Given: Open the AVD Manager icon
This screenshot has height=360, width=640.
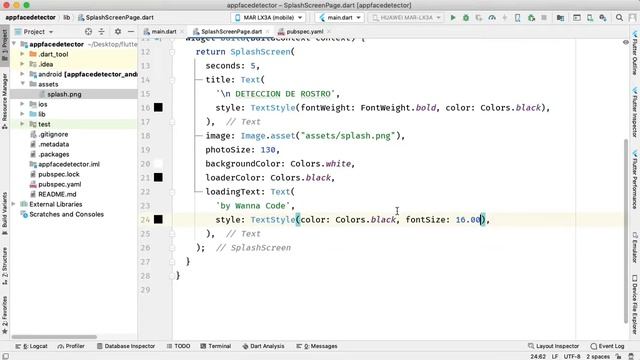Looking at the screenshot, I should (x=590, y=18).
